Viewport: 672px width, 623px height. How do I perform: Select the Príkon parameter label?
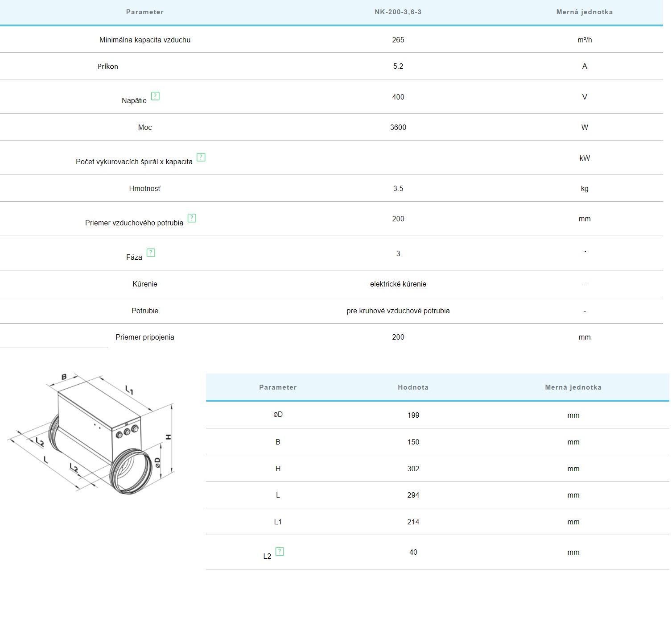(x=108, y=66)
